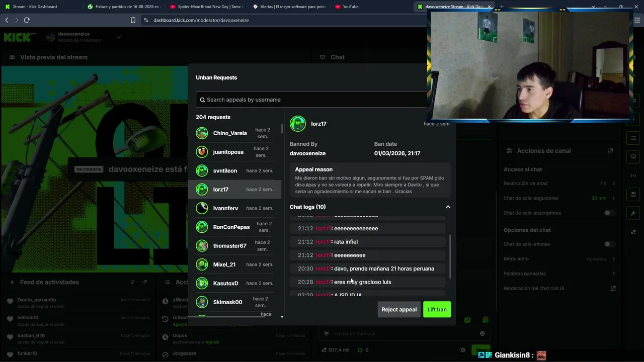Screen dimensions: 644x362
Task: Expand the davooxeneize channel dropdown
Action: pos(119,37)
